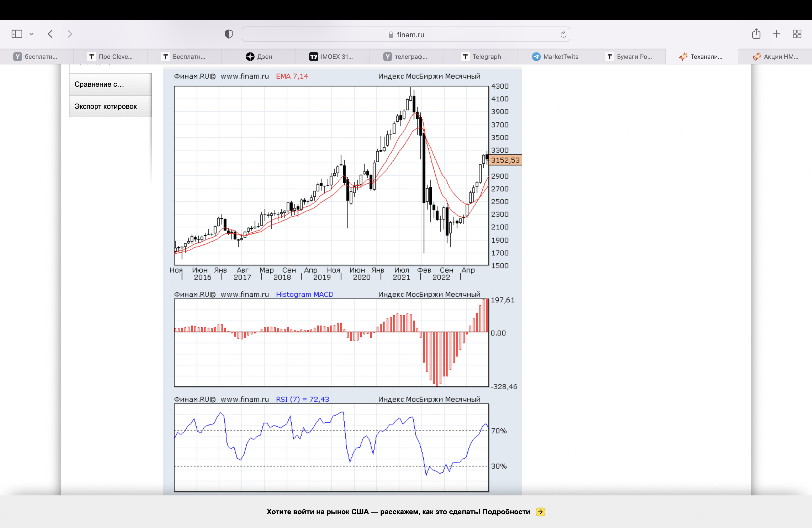
Task: Switch to the Дзен tab
Action: (259, 57)
